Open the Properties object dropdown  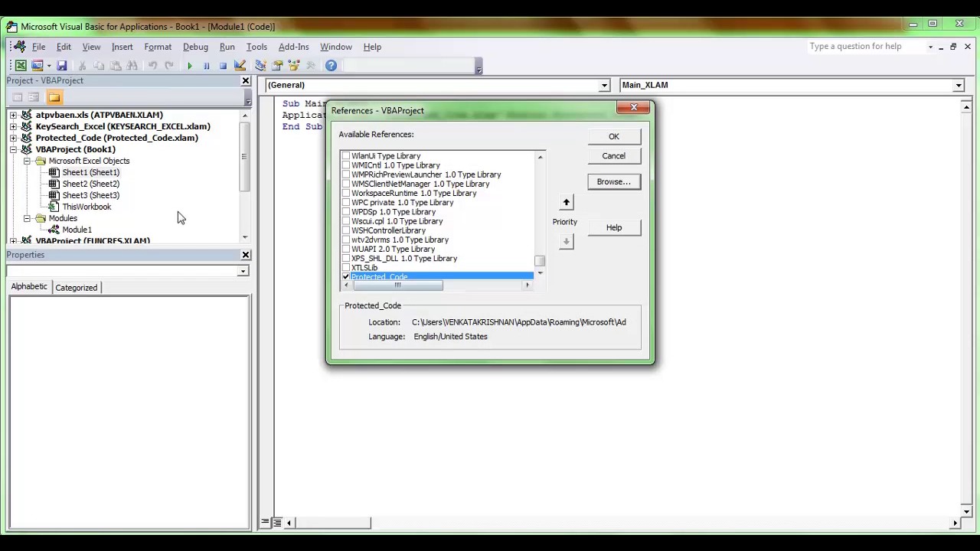[243, 272]
